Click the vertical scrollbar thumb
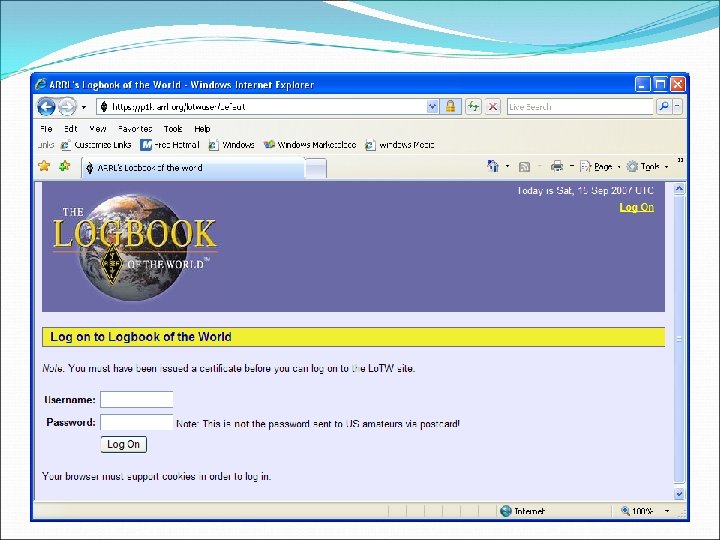The width and height of the screenshot is (720, 540). click(x=679, y=339)
